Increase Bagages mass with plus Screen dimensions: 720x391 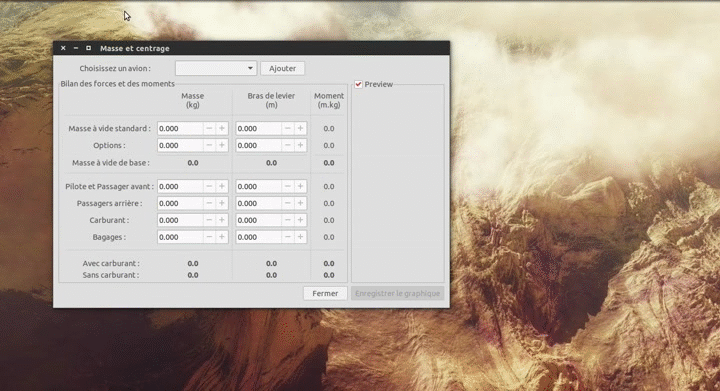222,237
